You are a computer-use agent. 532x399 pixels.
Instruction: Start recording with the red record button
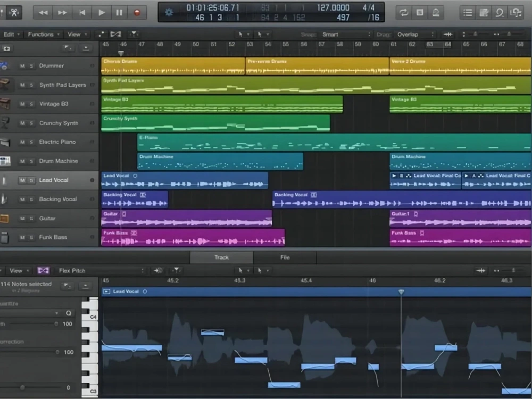137,13
